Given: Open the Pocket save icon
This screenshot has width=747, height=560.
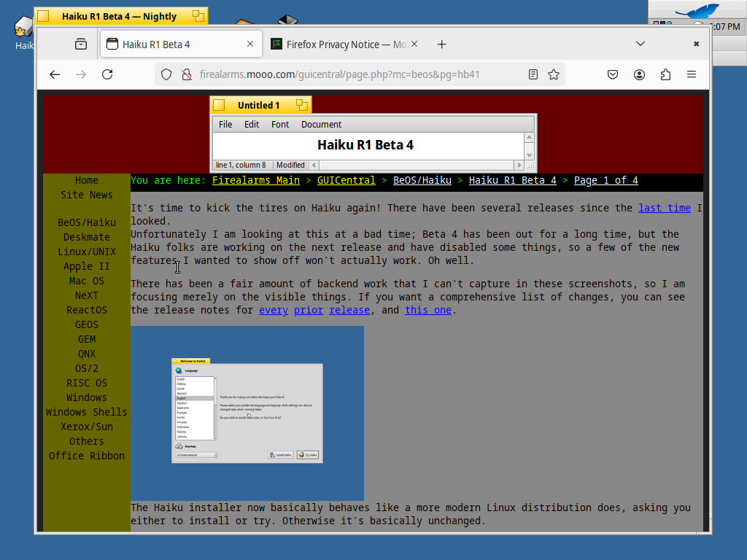Looking at the screenshot, I should [613, 74].
